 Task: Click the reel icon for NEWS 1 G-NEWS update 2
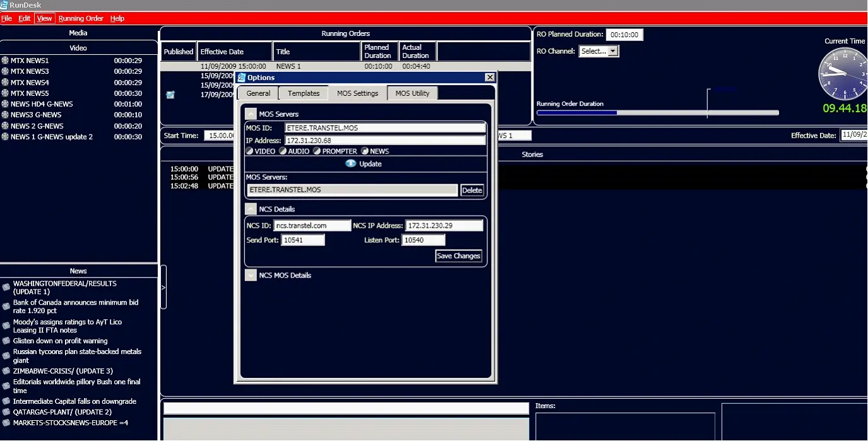click(x=5, y=137)
